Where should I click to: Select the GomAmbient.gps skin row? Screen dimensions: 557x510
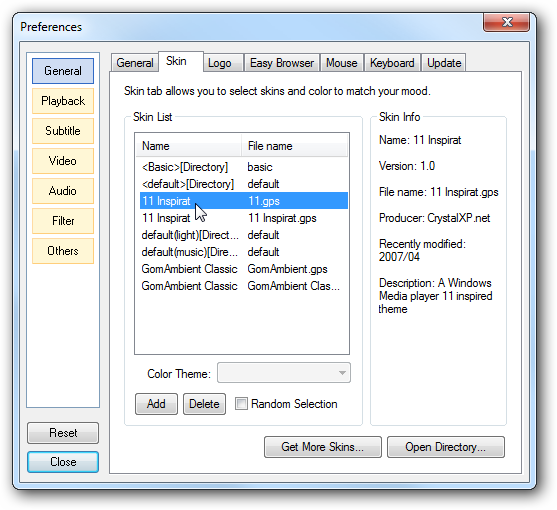click(244, 269)
